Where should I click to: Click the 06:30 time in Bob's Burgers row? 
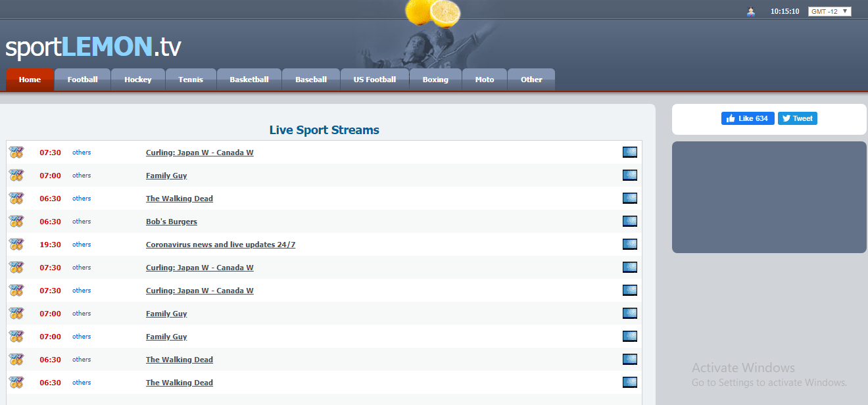click(50, 222)
